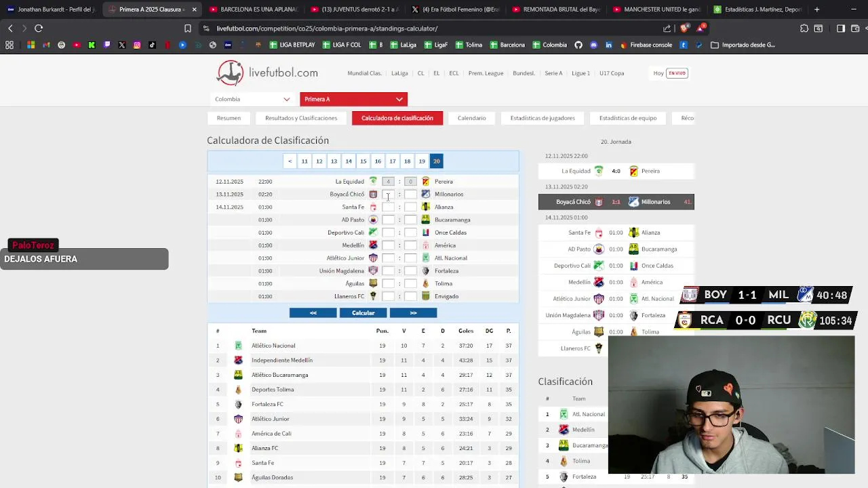
Task: Click Deportes Tolima in standings table
Action: 273,390
